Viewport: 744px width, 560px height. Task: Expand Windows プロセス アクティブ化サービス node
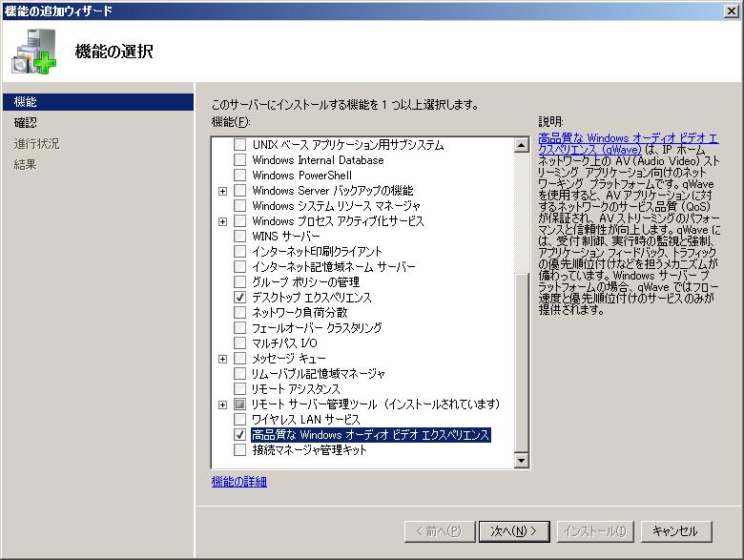point(222,221)
